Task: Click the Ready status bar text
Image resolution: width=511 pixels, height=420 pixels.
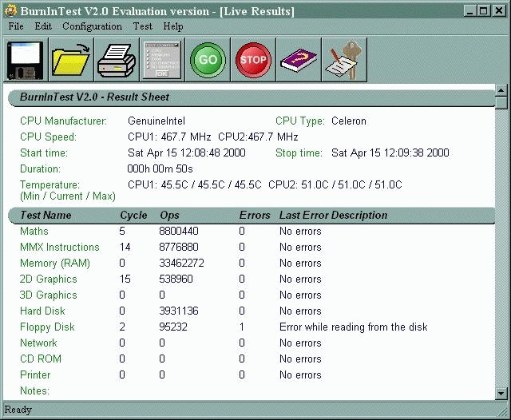Action: [18, 410]
